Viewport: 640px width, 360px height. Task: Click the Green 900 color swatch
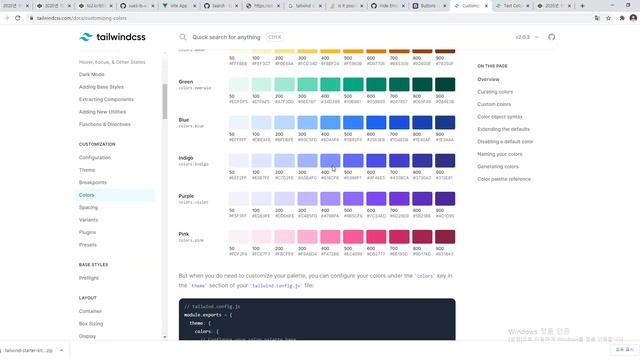pos(445,84)
